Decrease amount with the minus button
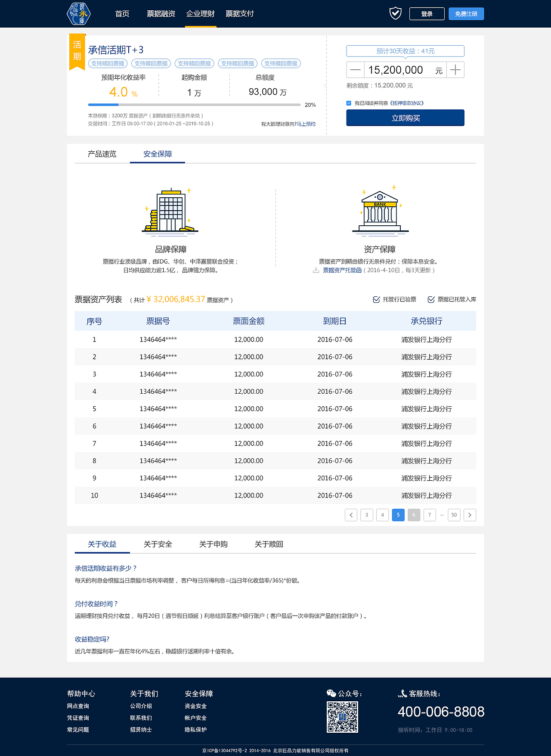 [x=356, y=70]
